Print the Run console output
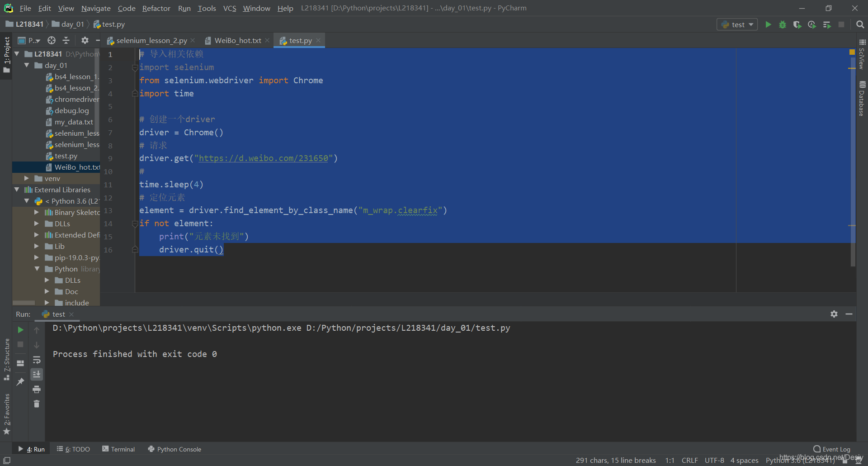868x466 pixels. coord(37,389)
